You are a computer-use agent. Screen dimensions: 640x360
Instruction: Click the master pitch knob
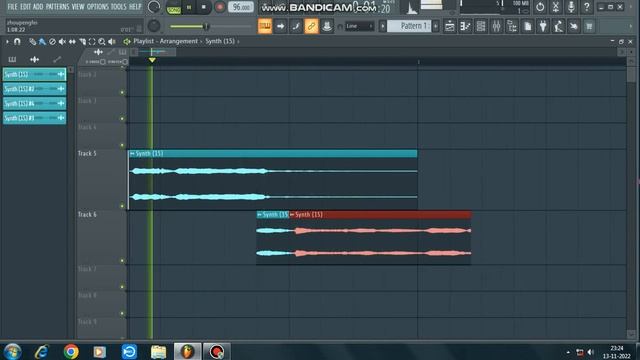[x=154, y=26]
